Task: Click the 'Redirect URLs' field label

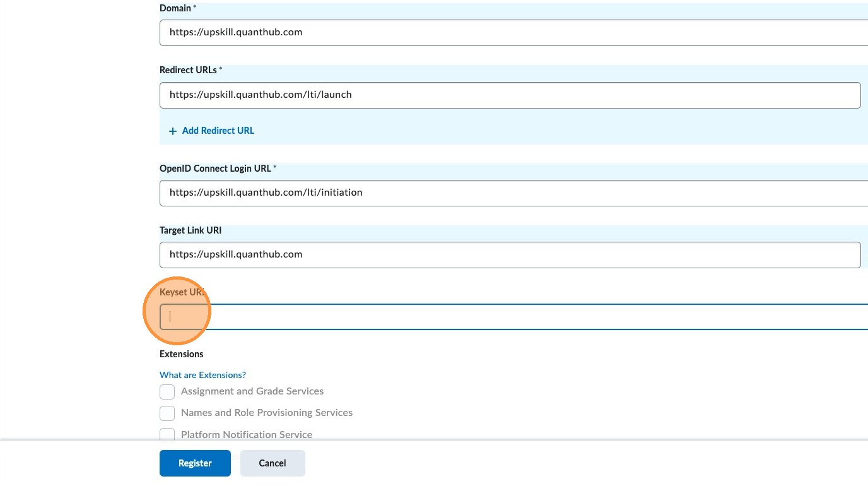Action: tap(188, 70)
